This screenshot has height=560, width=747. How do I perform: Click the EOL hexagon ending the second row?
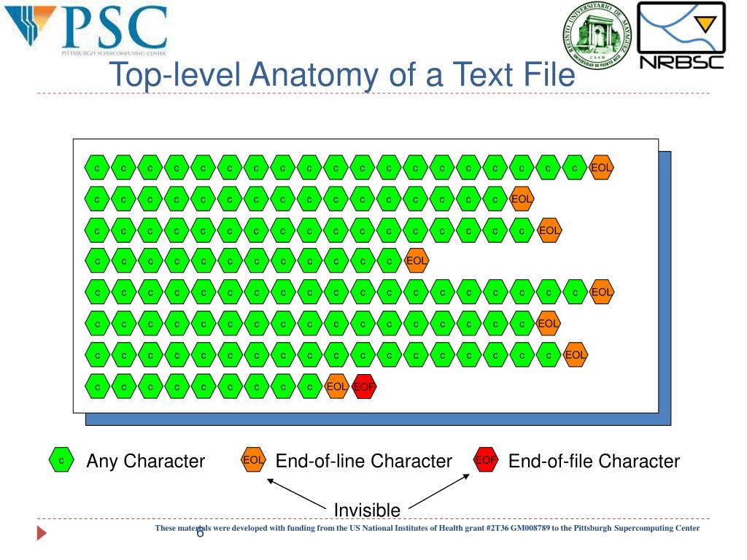tap(521, 199)
